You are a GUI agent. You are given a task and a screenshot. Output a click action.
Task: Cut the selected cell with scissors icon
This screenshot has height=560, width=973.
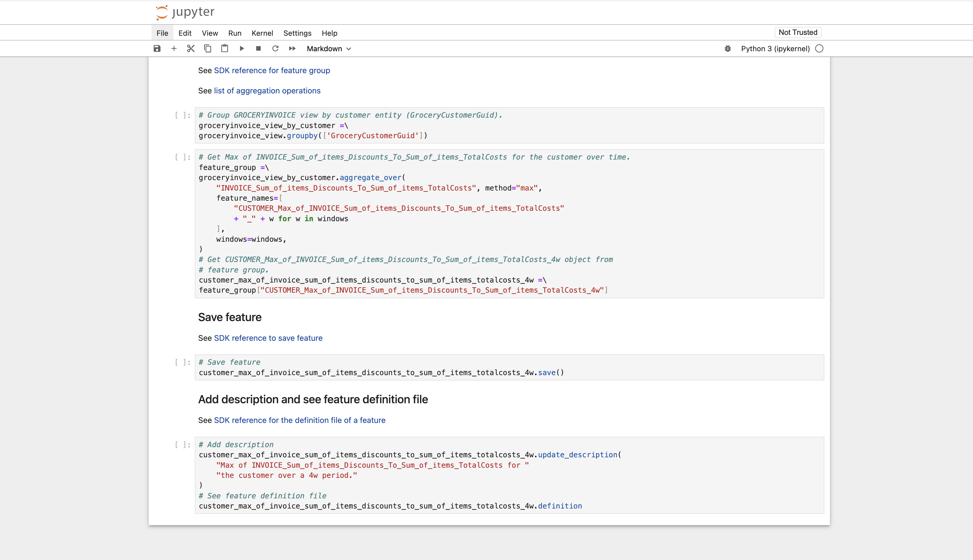(x=191, y=48)
